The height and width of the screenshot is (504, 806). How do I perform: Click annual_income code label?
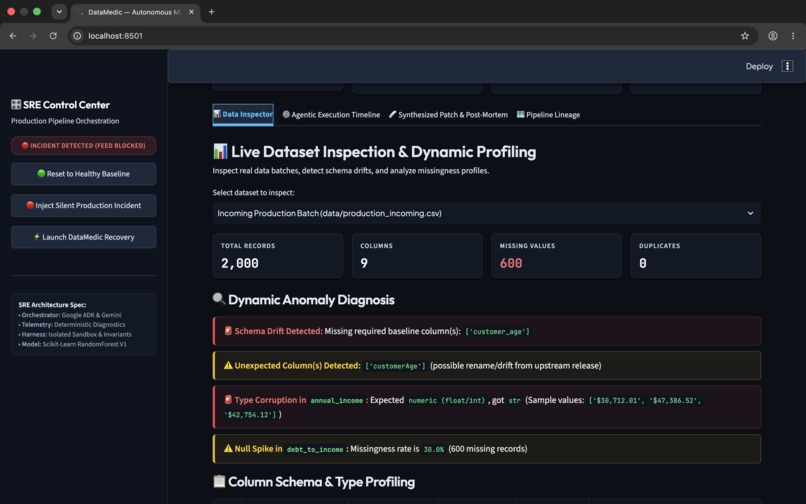pyautogui.click(x=337, y=401)
